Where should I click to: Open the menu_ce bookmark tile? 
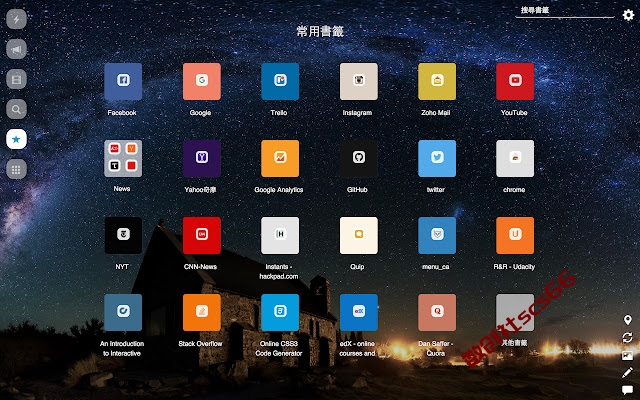click(437, 236)
